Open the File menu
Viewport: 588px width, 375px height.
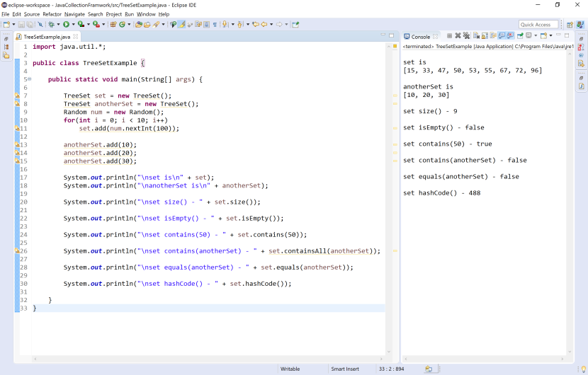(5, 14)
